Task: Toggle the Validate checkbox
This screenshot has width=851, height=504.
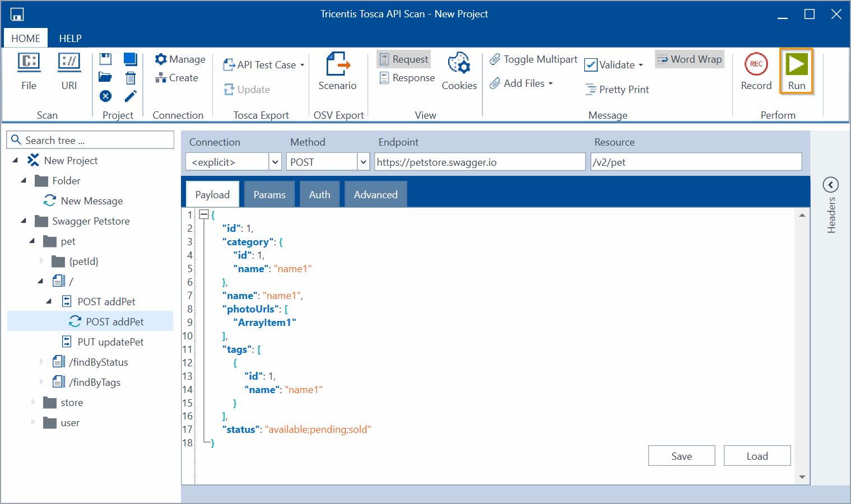Action: [591, 65]
